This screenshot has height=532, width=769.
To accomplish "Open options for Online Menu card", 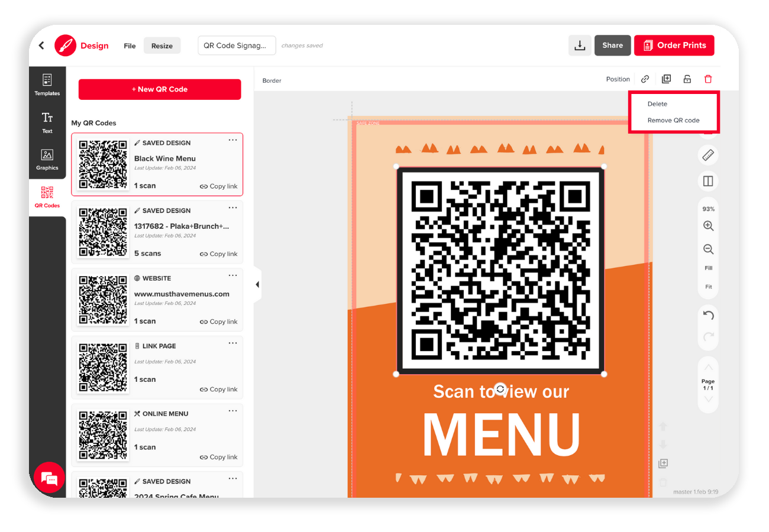I will pos(232,411).
